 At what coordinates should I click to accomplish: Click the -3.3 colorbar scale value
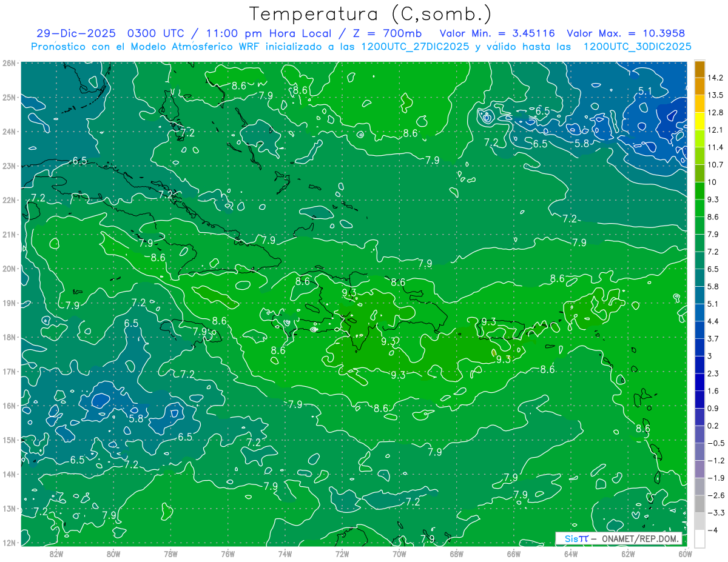(x=716, y=513)
